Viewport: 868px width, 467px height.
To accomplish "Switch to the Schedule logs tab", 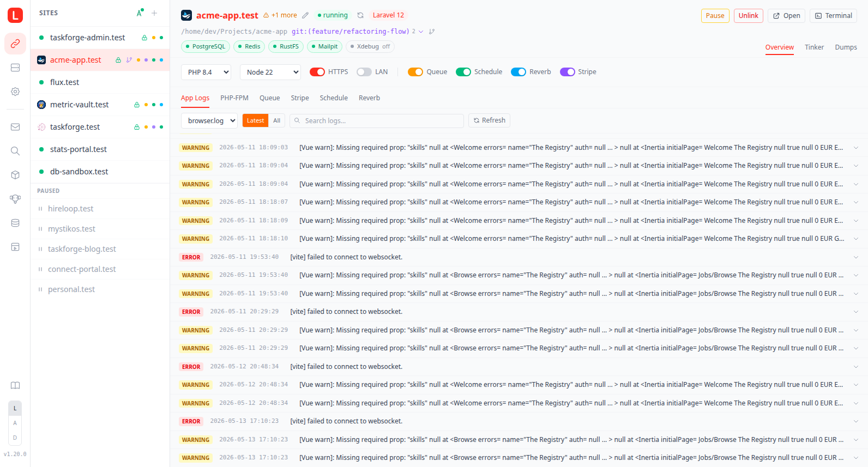I will (334, 98).
